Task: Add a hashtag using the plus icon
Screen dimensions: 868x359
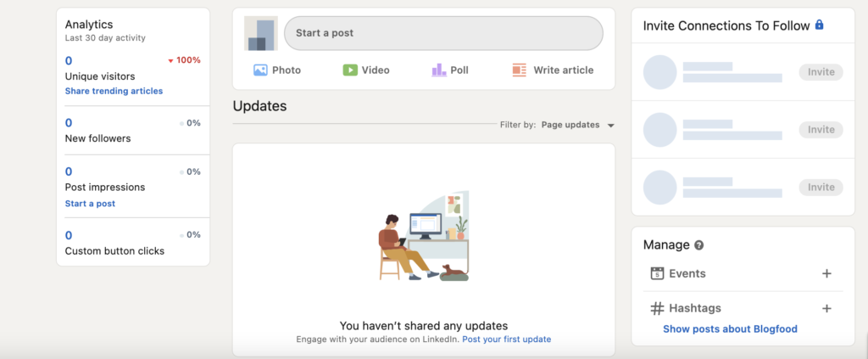Action: (x=826, y=308)
